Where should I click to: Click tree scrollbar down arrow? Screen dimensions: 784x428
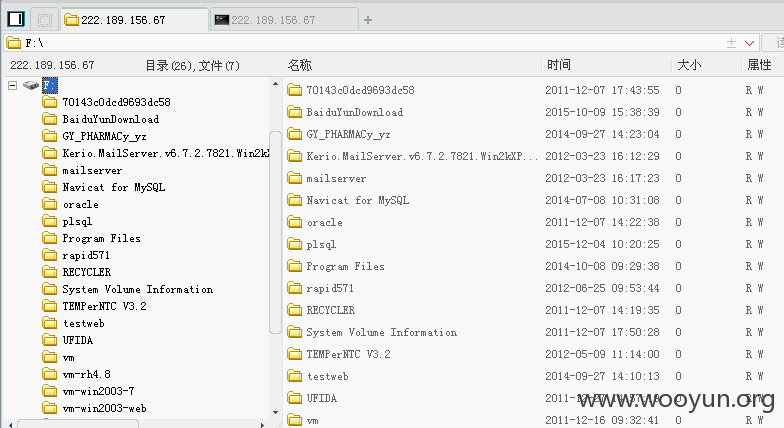point(275,412)
